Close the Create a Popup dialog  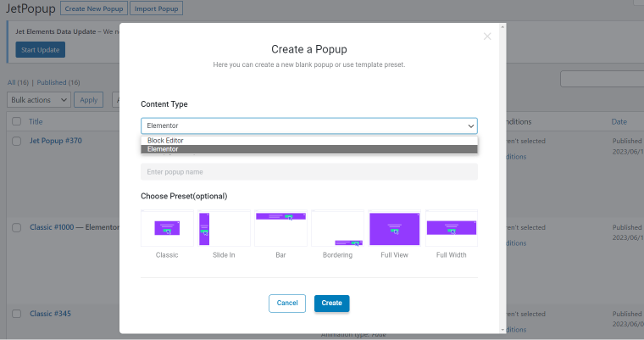[x=487, y=36]
